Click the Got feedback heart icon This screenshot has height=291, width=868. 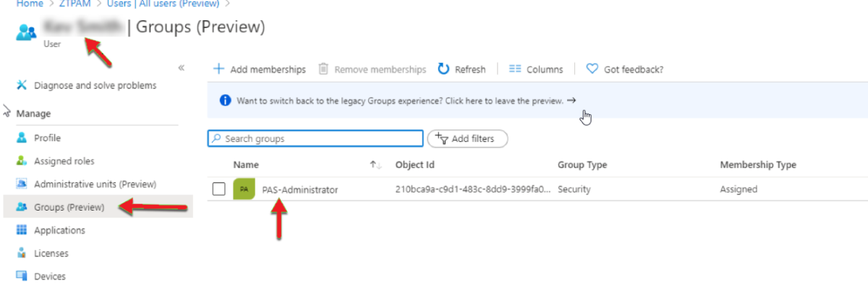[x=592, y=69]
